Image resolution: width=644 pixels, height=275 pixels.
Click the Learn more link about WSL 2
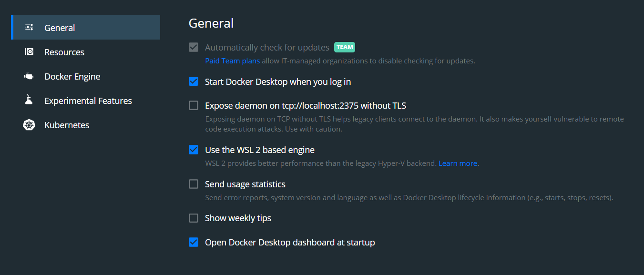(x=457, y=163)
